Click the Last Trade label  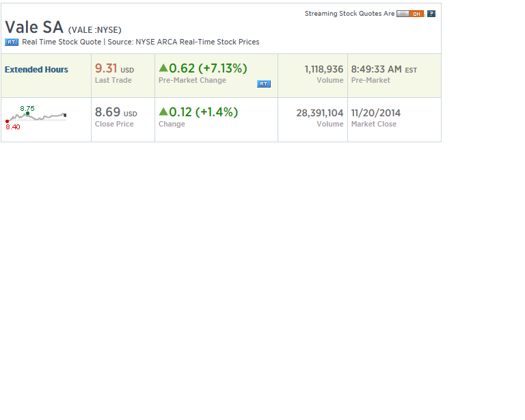click(113, 81)
